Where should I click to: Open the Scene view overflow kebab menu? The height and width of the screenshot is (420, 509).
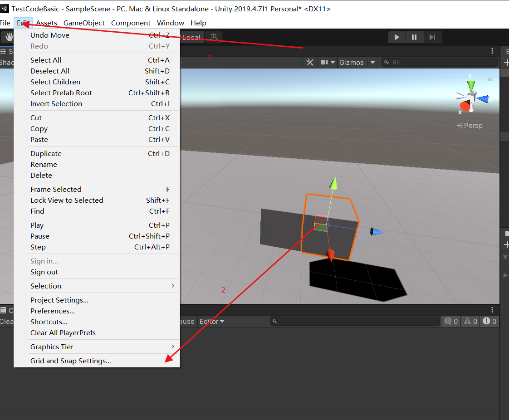[492, 51]
